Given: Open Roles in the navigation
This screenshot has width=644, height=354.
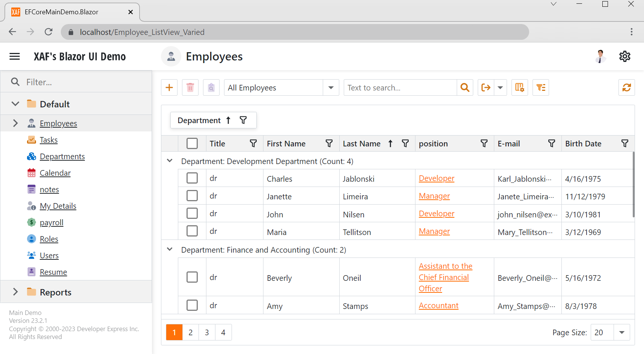Looking at the screenshot, I should (49, 239).
